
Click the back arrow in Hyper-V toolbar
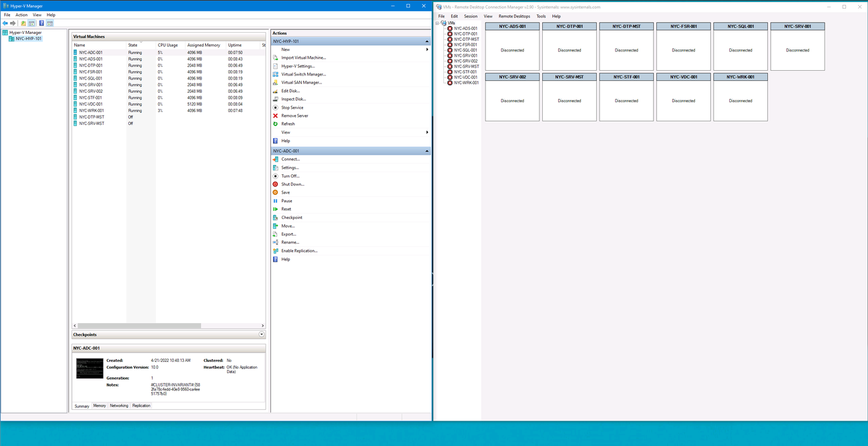[5, 23]
